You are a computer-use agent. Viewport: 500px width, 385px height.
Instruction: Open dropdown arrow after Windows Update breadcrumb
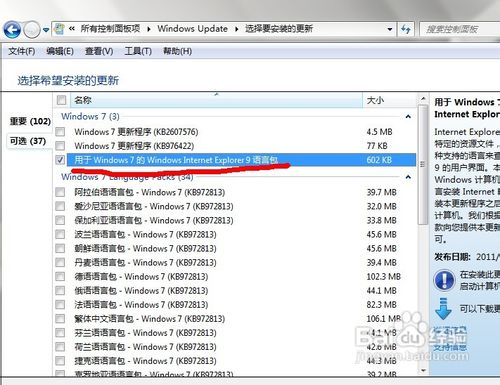point(236,29)
